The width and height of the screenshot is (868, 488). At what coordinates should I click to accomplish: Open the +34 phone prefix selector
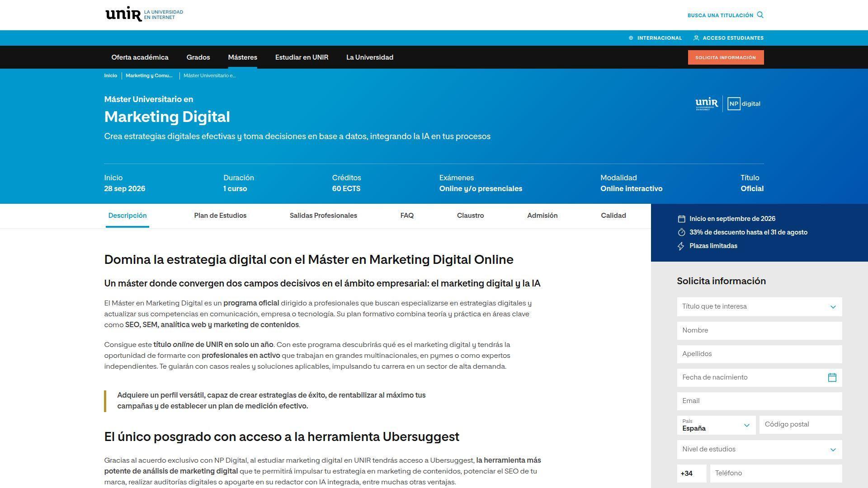tap(692, 473)
